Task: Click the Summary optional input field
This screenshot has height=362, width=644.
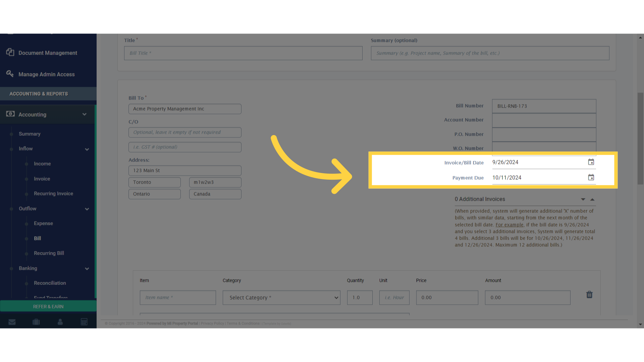Action: point(490,53)
